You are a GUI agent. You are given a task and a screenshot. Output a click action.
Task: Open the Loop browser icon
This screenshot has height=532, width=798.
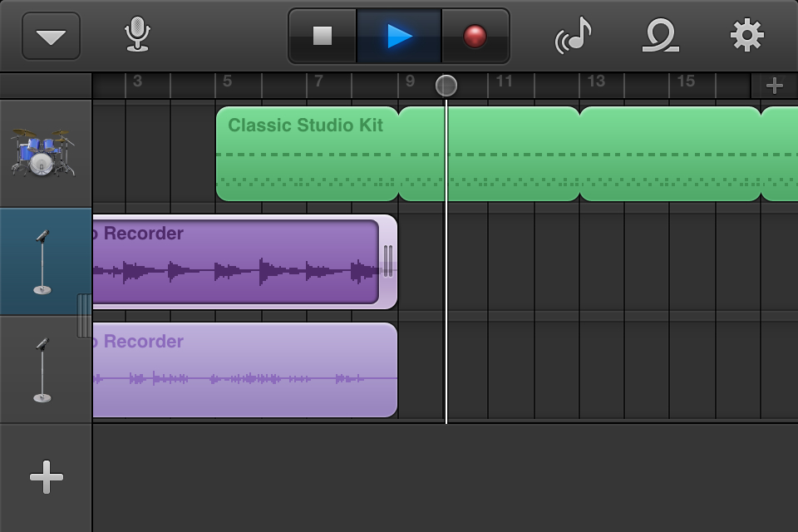pos(661,36)
